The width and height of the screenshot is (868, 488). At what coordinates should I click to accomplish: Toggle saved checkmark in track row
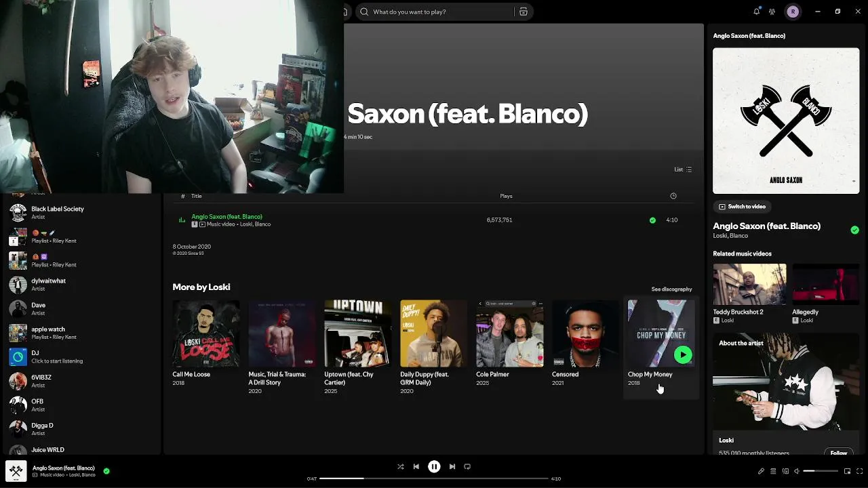(x=652, y=220)
